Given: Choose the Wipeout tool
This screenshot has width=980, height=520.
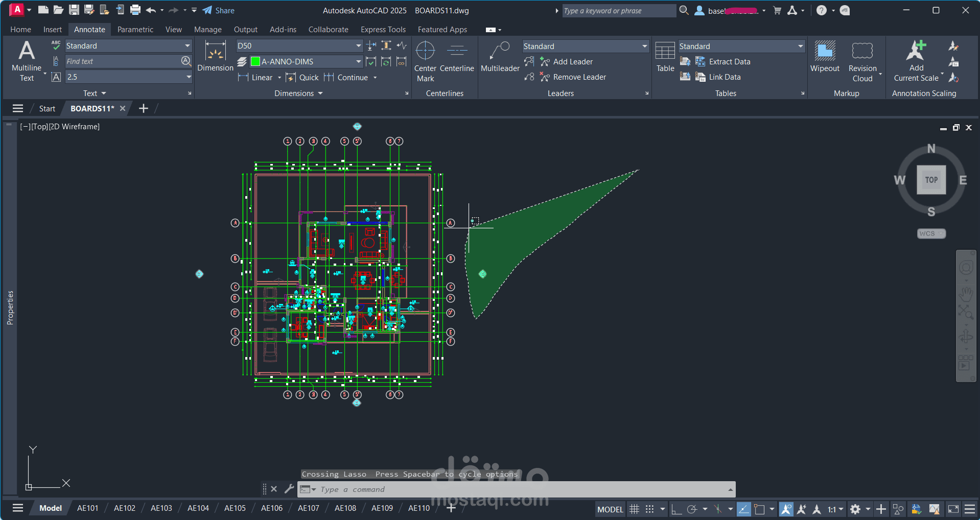Looking at the screenshot, I should click(x=825, y=56).
